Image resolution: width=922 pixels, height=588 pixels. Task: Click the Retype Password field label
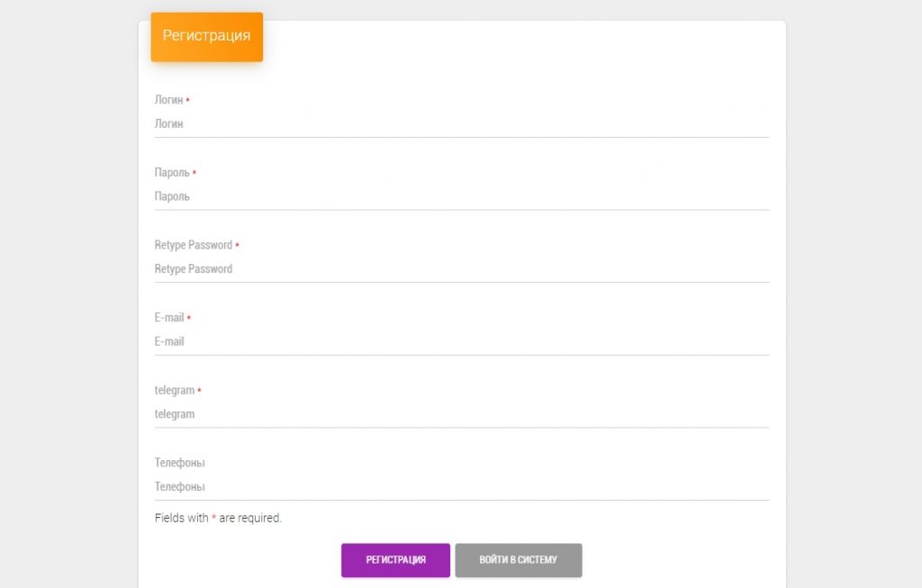pyautogui.click(x=193, y=245)
